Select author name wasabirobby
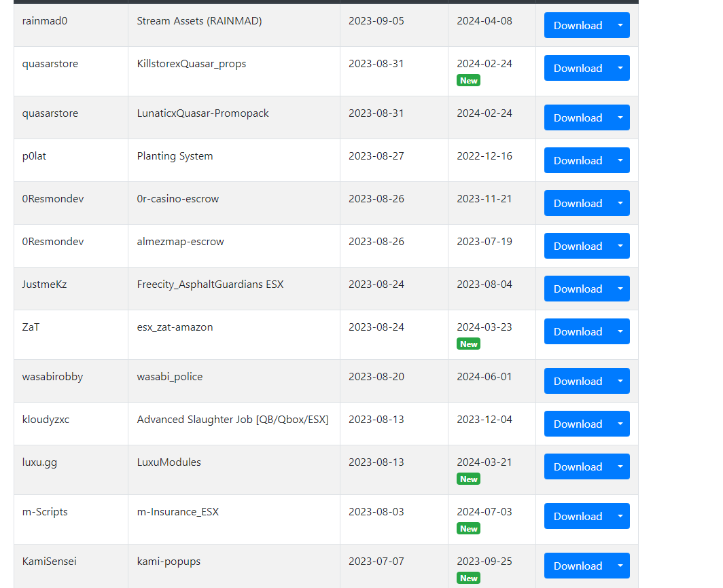The width and height of the screenshot is (723, 588). tap(52, 377)
